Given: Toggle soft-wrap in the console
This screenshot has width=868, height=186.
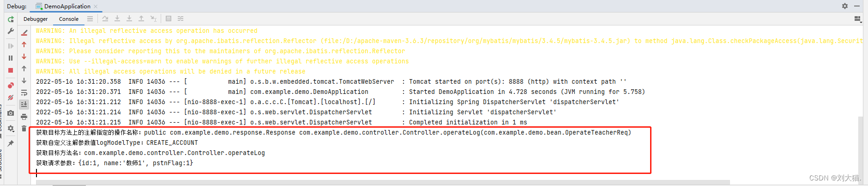Looking at the screenshot, I should (x=24, y=93).
